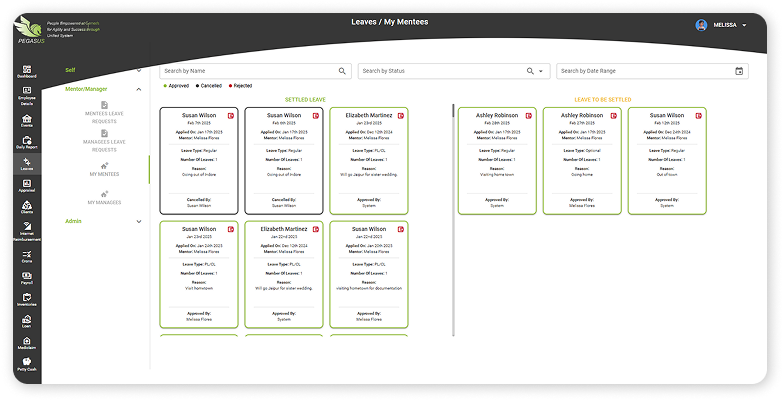Click the black Cancelled legend dot

click(x=198, y=86)
